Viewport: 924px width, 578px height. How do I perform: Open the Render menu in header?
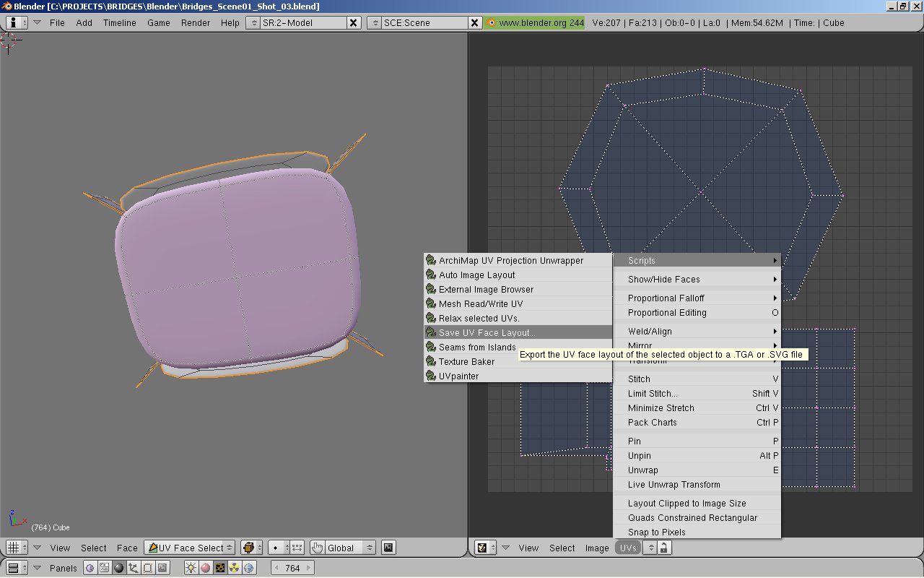(196, 22)
